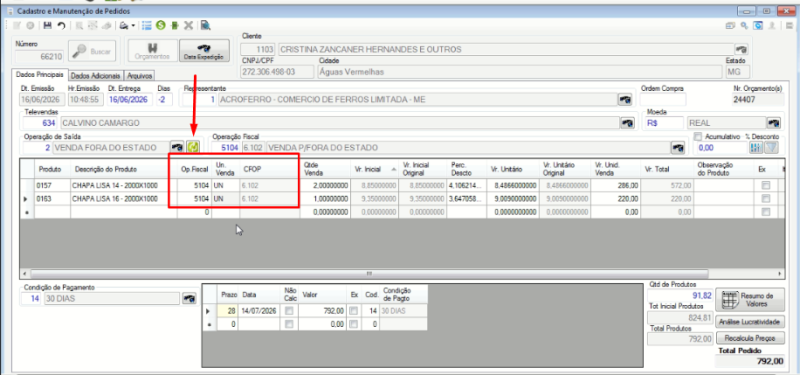Screen dimensions: 800x375
Task: Open the Representante lookup binoculars button
Action: click(625, 99)
